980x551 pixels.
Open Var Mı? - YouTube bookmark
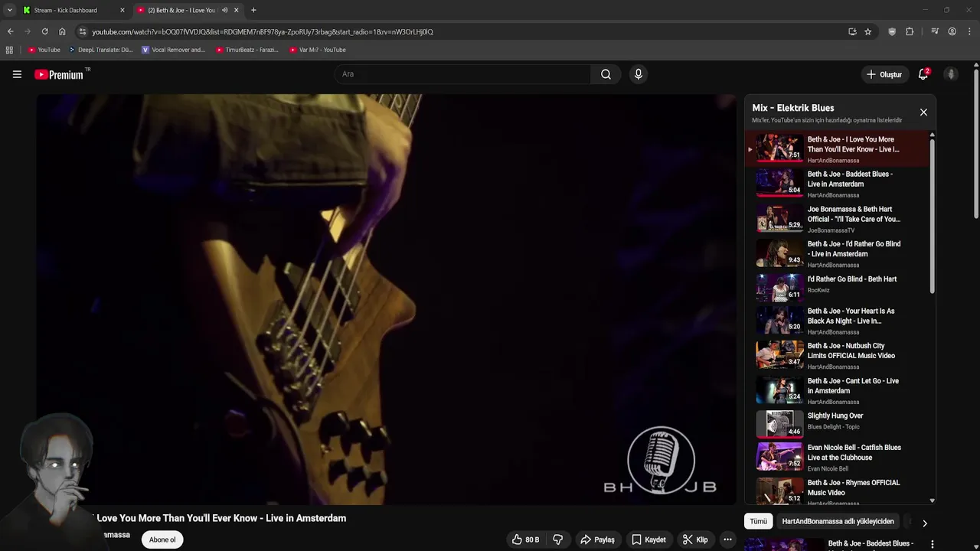point(318,50)
